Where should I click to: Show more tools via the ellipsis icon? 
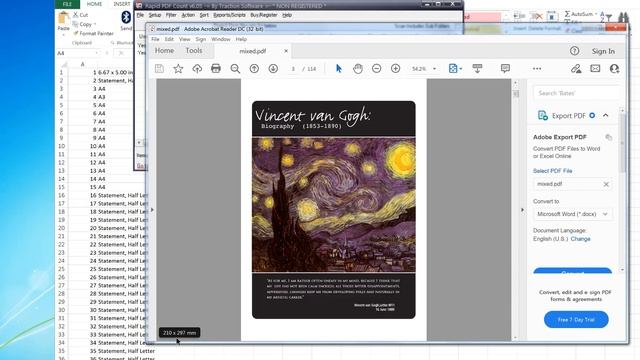tap(537, 69)
